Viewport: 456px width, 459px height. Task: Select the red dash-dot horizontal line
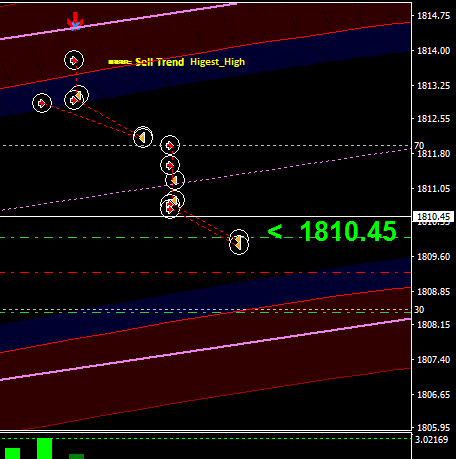pos(205,273)
